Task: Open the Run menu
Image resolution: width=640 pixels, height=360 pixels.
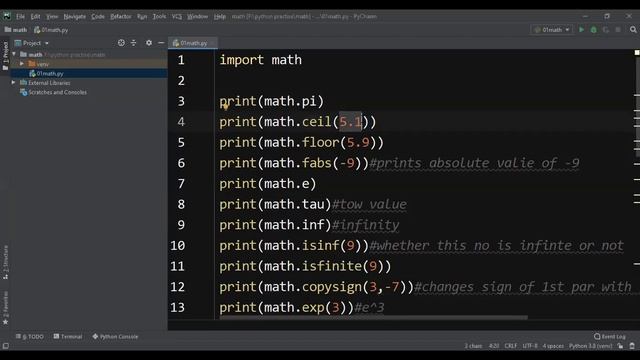Action: coord(142,16)
